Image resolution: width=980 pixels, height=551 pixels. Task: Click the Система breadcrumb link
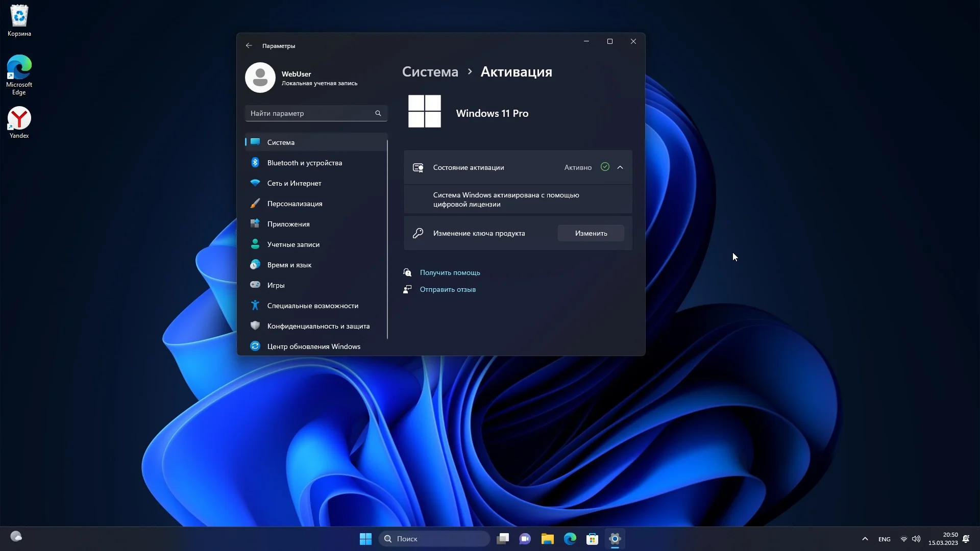(430, 72)
